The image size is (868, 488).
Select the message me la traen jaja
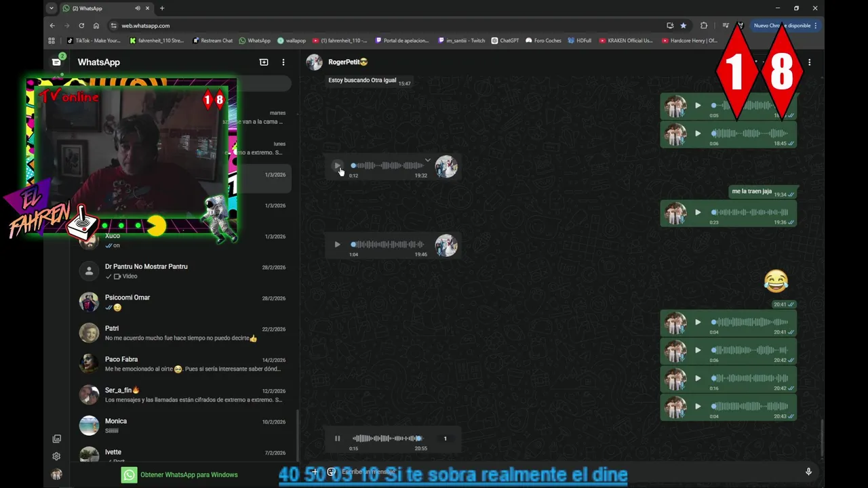[x=752, y=192]
